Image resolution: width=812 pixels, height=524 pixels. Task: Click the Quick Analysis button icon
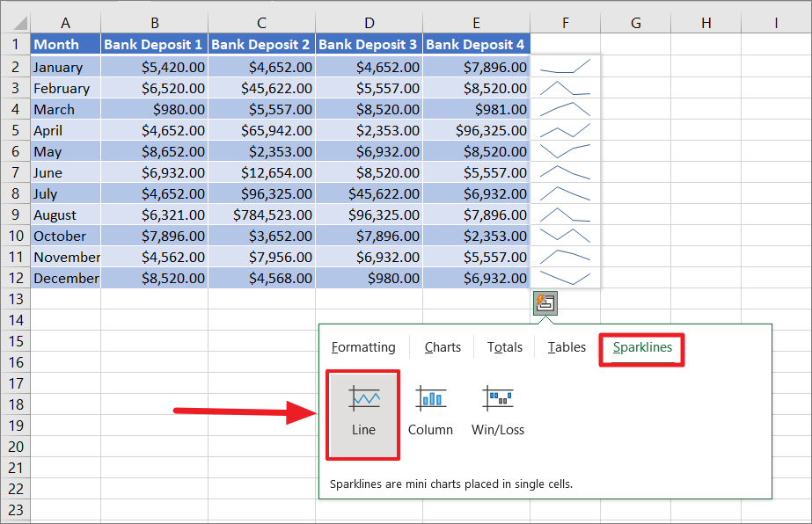(x=545, y=303)
